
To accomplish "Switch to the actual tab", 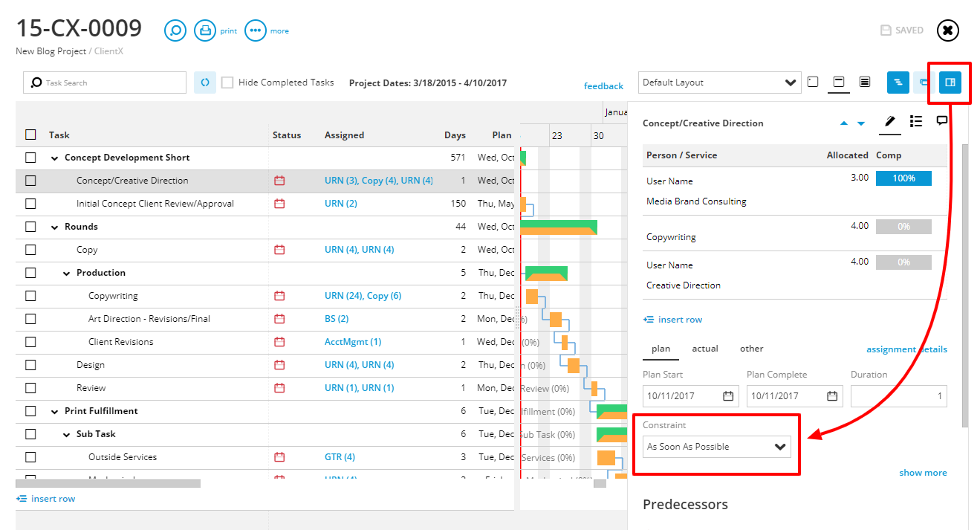I will 705,349.
